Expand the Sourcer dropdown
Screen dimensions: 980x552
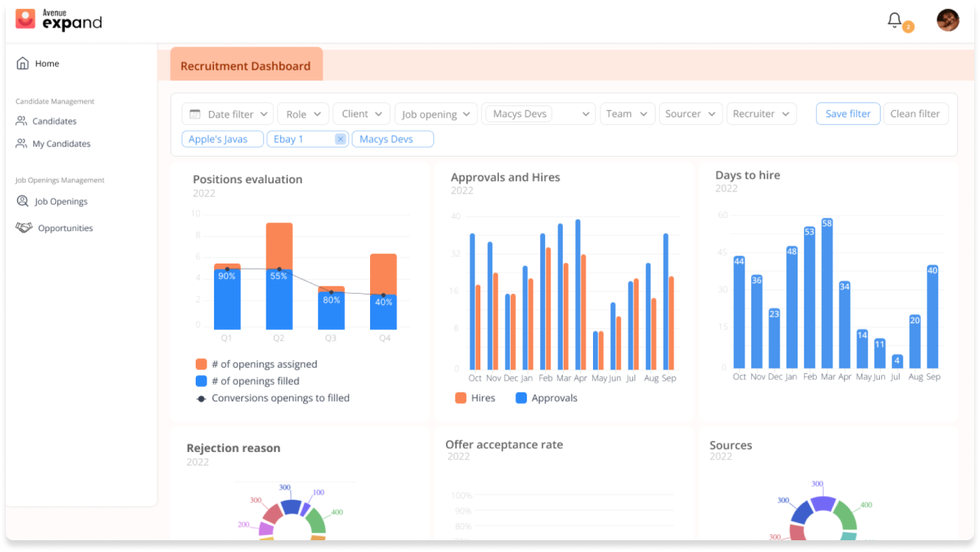690,113
